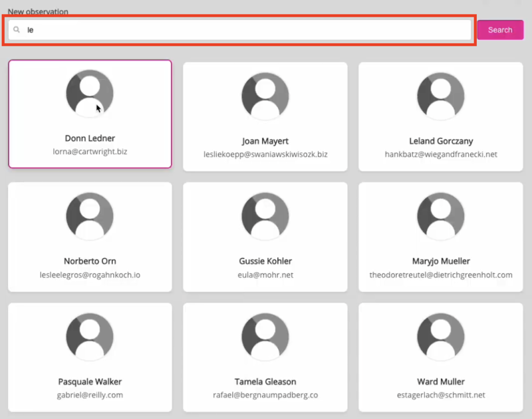Click Joan Mayert's profile avatar
This screenshot has height=419, width=532.
265,96
